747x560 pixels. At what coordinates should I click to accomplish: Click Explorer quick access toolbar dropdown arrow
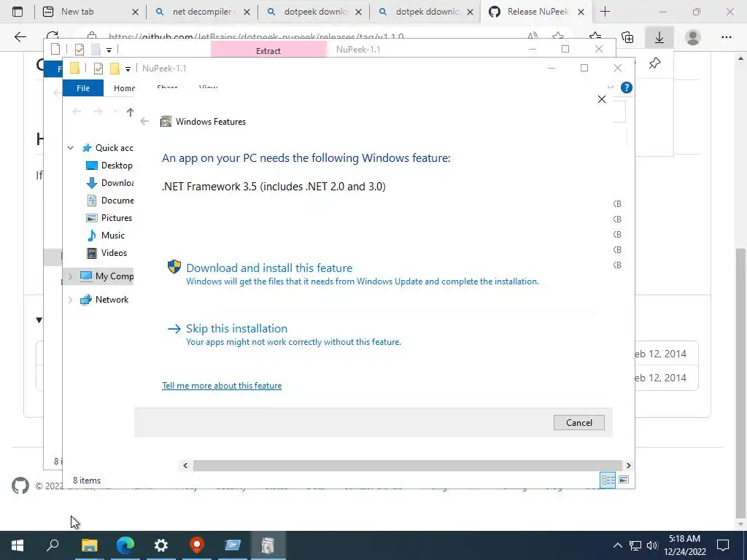(x=128, y=69)
